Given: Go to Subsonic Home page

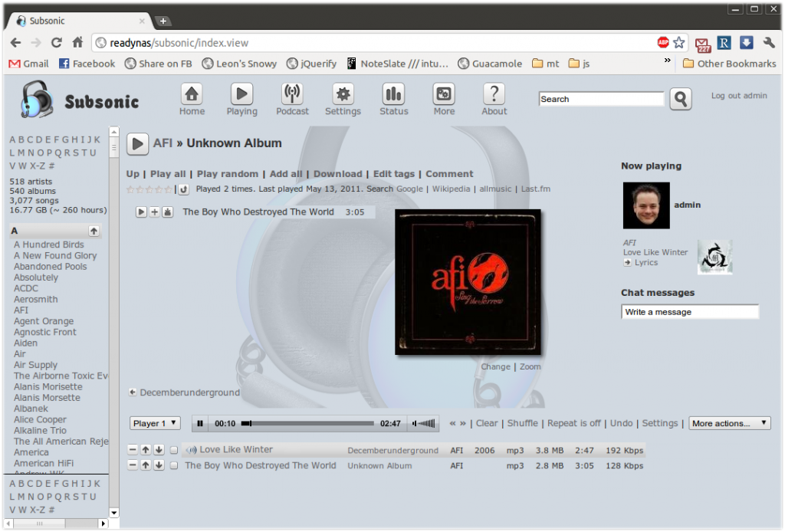Looking at the screenshot, I should (192, 100).
